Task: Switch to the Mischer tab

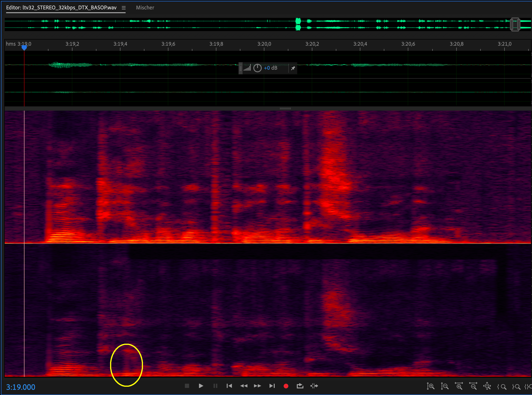Action: (x=145, y=8)
